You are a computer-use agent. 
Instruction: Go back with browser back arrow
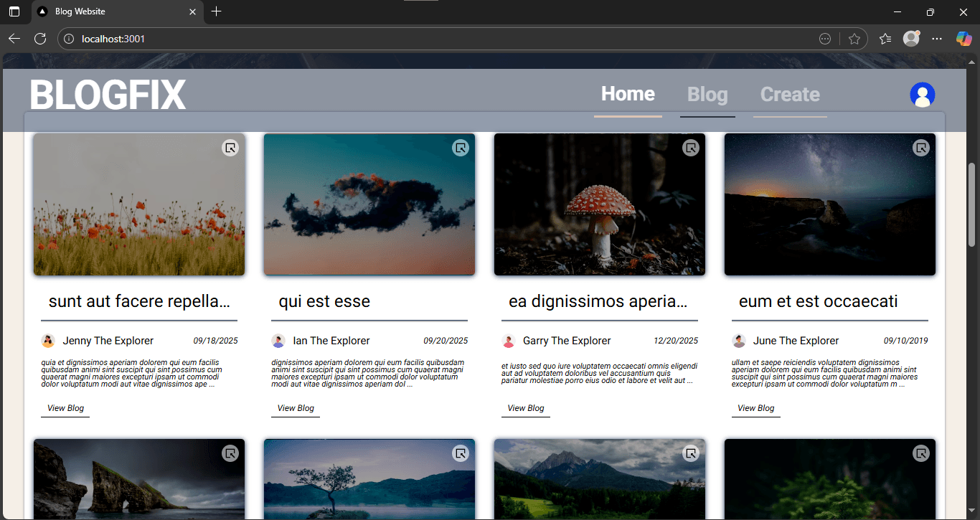pos(14,39)
